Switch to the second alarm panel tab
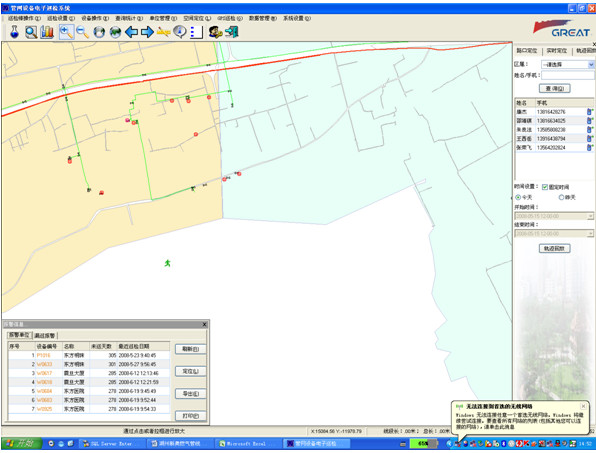The width and height of the screenshot is (596, 453). 44,336
